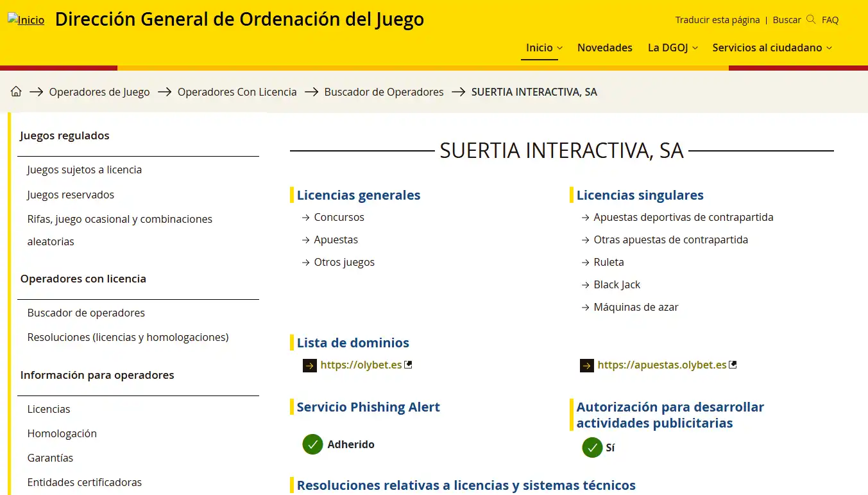Image resolution: width=868 pixels, height=495 pixels.
Task: Click the green check icon beside Adherido
Action: (312, 444)
